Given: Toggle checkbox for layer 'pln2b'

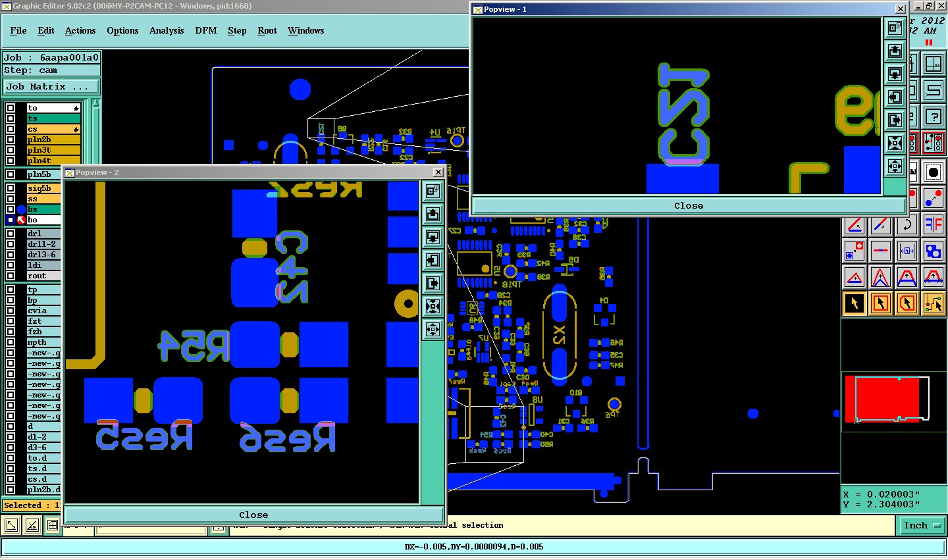Looking at the screenshot, I should (11, 140).
